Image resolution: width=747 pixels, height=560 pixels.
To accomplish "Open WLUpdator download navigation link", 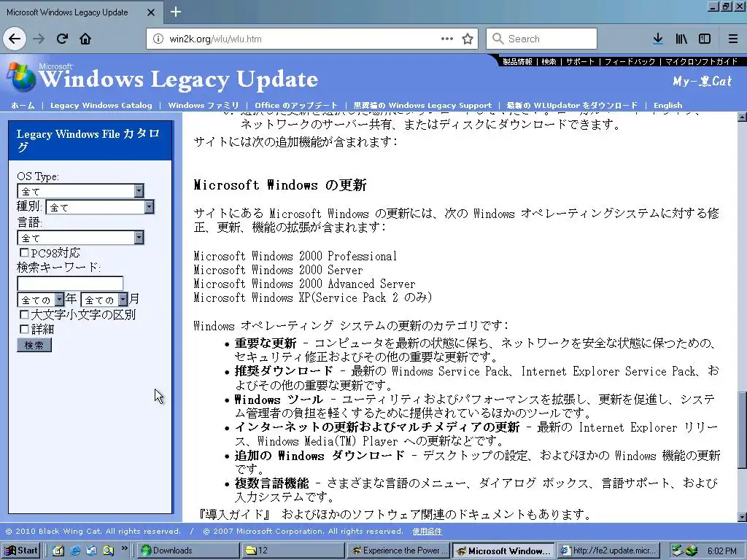I will 572,105.
